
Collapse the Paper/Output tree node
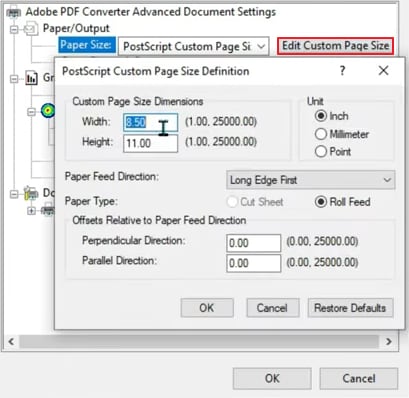14,29
